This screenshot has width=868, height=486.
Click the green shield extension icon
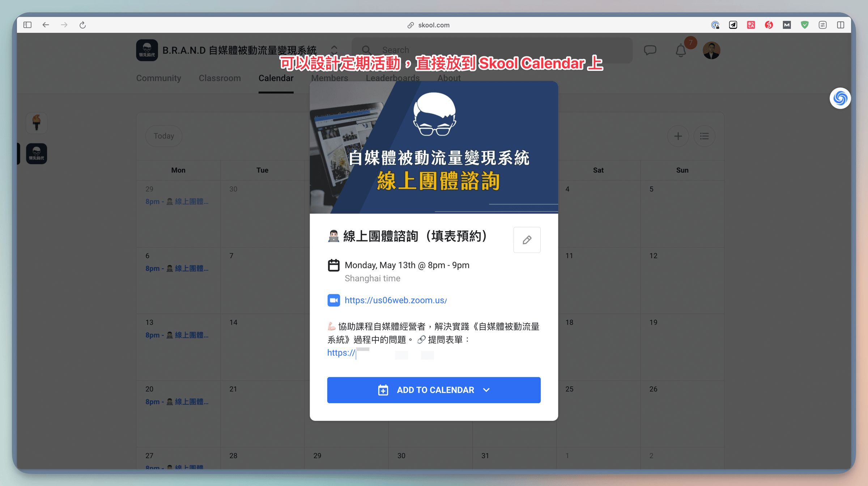click(x=805, y=25)
